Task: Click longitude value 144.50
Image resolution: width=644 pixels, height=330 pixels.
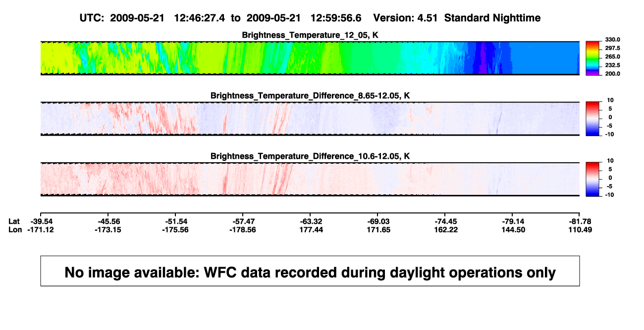Action: point(513,230)
